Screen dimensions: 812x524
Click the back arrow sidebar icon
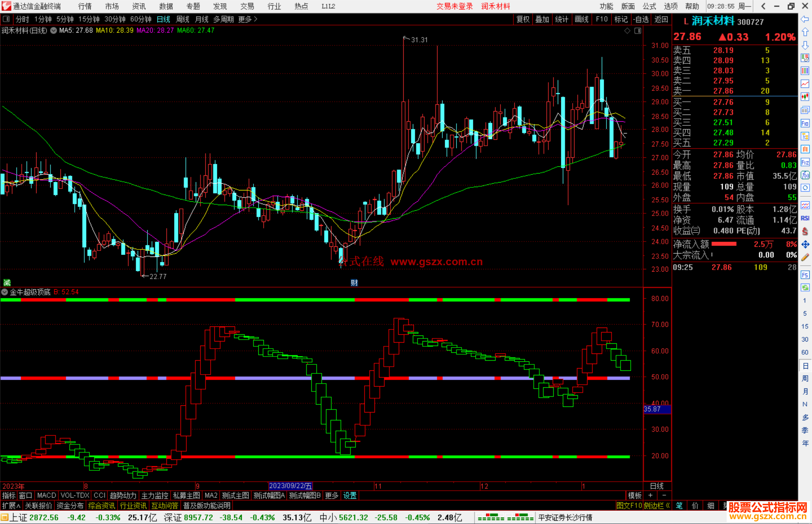click(805, 19)
